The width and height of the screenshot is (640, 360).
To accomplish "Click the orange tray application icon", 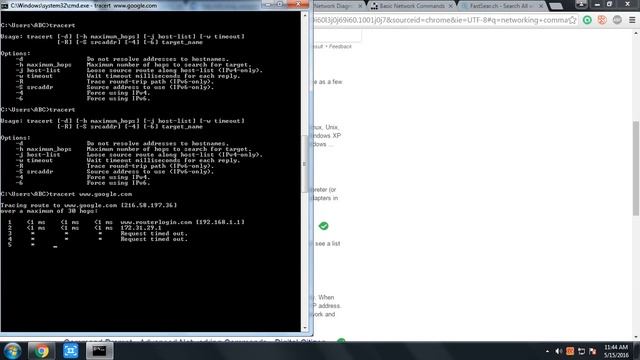I will 570,351.
